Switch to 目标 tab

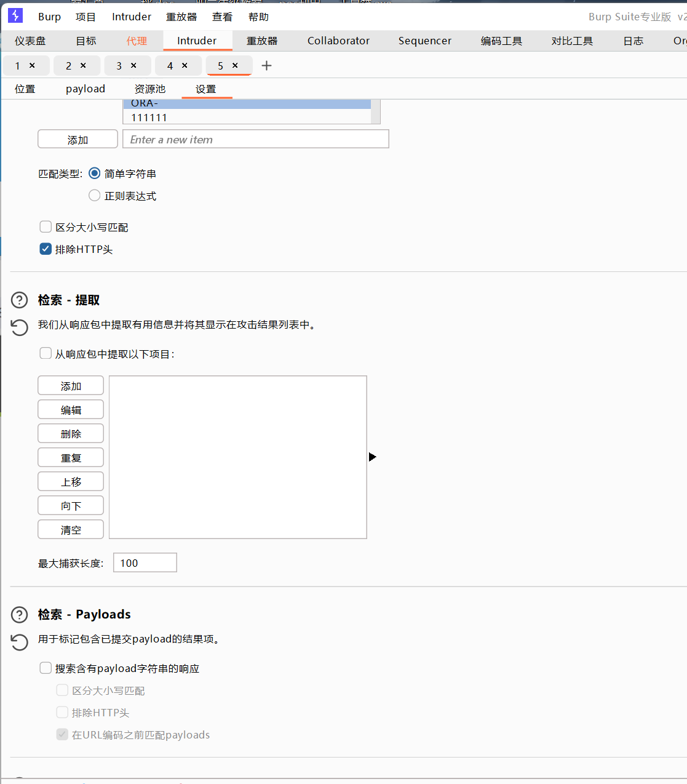(86, 41)
